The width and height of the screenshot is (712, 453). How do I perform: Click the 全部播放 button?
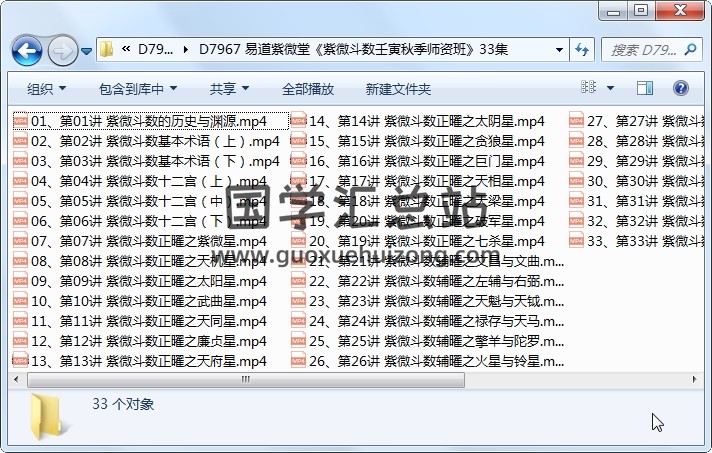[x=307, y=89]
